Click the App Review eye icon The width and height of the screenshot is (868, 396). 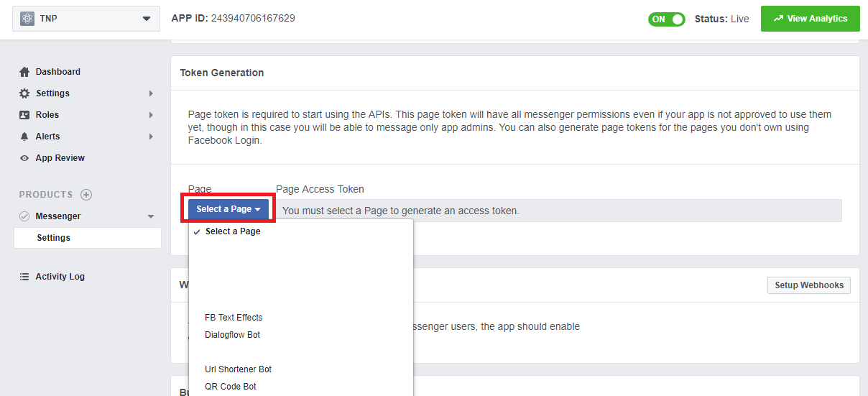(24, 158)
